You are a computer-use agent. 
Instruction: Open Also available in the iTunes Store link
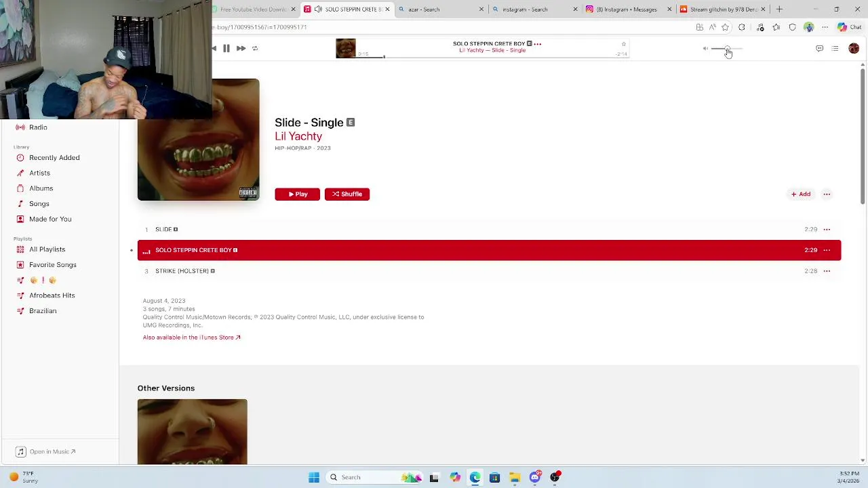point(191,338)
